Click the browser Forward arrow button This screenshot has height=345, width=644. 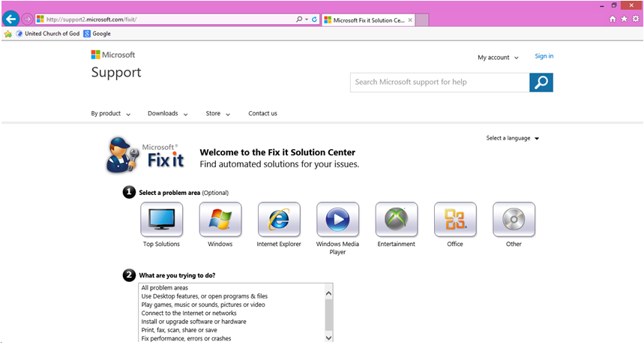pos(27,19)
